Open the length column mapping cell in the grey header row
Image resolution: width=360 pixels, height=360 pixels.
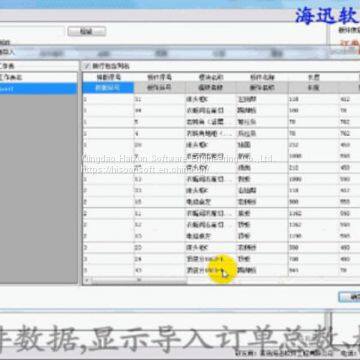click(313, 88)
